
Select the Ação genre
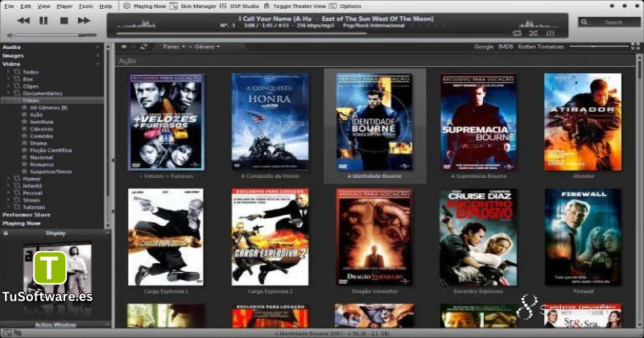36,114
